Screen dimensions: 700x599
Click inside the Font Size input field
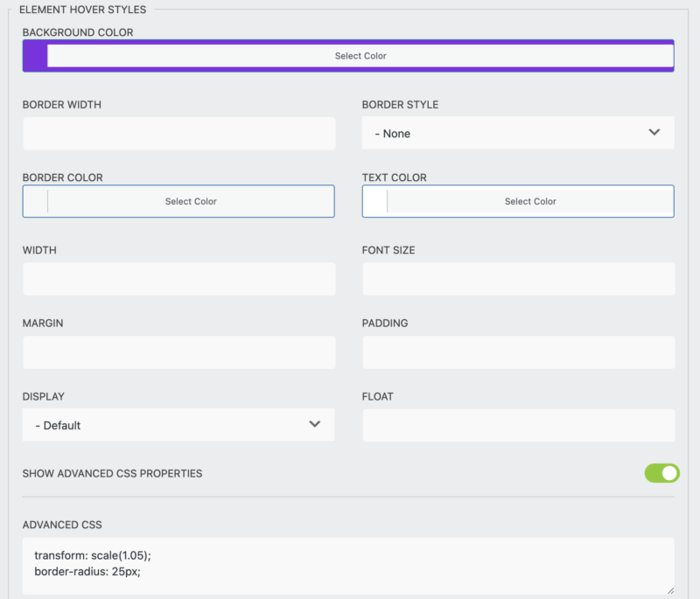coord(517,279)
